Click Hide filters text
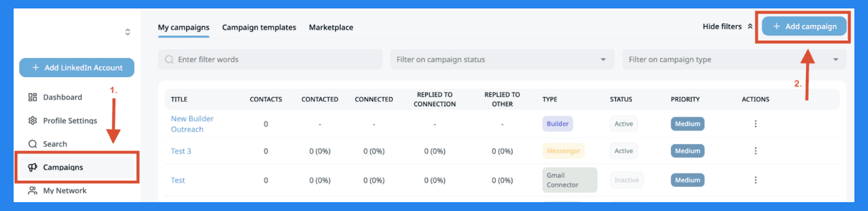The width and height of the screenshot is (868, 211). tap(722, 27)
